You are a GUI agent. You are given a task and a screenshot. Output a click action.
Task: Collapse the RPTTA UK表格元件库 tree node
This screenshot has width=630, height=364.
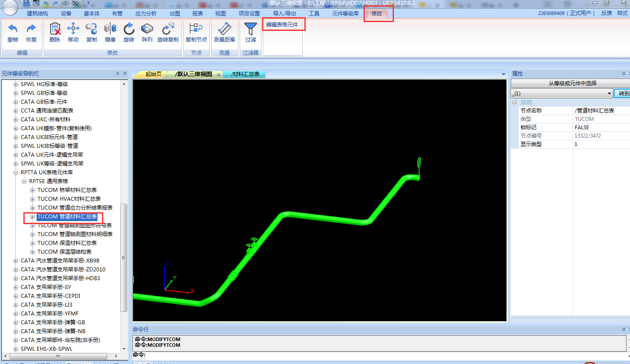tap(16, 173)
